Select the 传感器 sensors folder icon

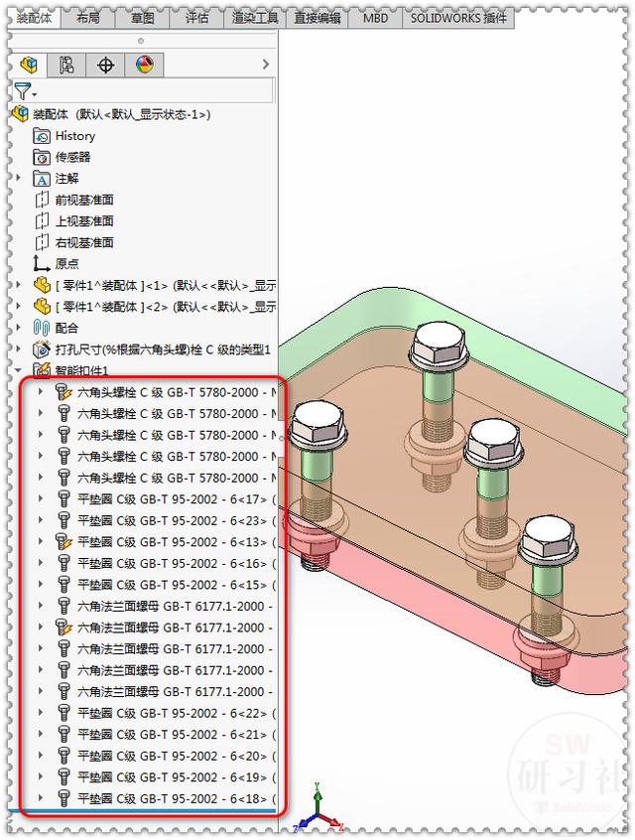click(42, 158)
